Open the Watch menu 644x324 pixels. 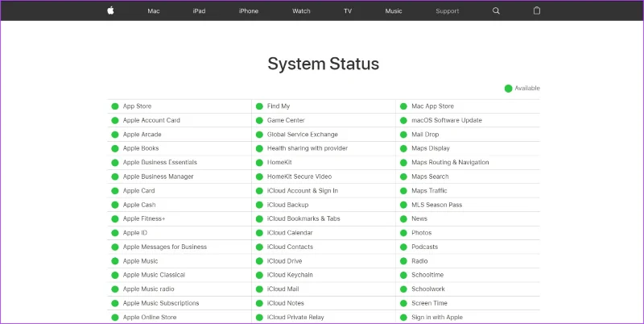click(x=301, y=11)
